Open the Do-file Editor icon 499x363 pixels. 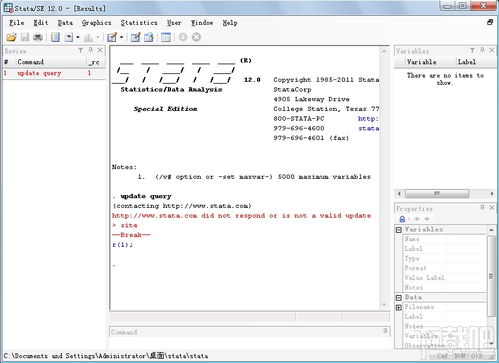click(112, 37)
